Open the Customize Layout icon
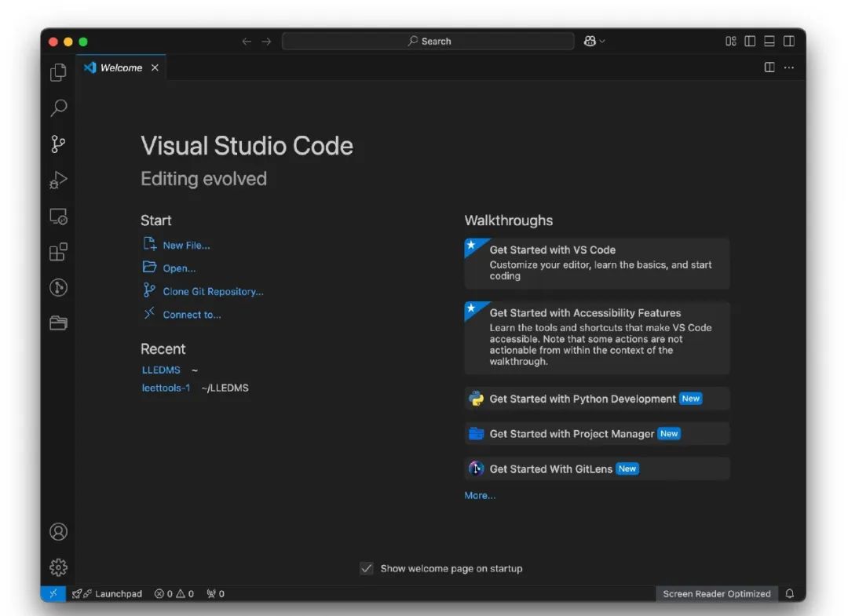 tap(731, 41)
